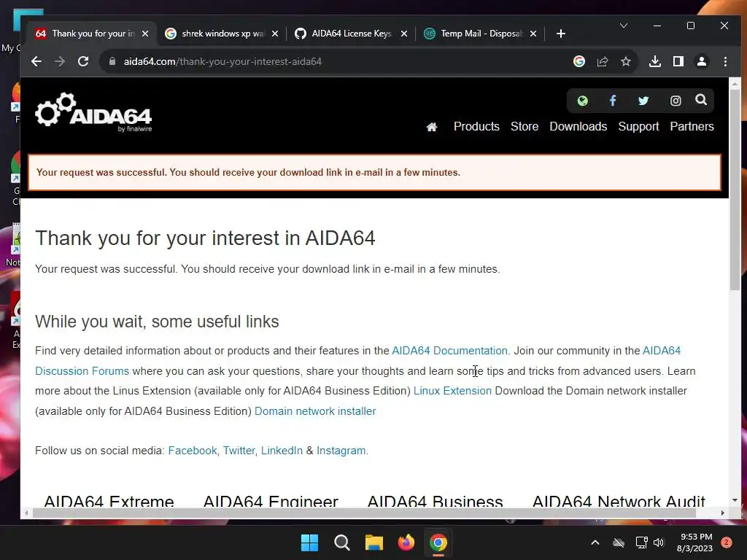Open taskbar Search

coord(341,542)
